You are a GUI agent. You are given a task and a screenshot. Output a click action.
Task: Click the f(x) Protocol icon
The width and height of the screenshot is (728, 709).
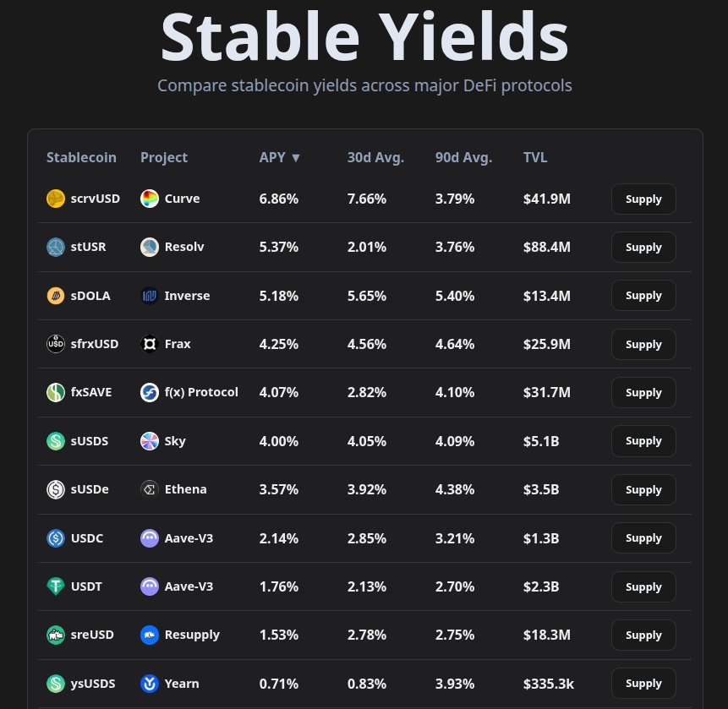[150, 393]
